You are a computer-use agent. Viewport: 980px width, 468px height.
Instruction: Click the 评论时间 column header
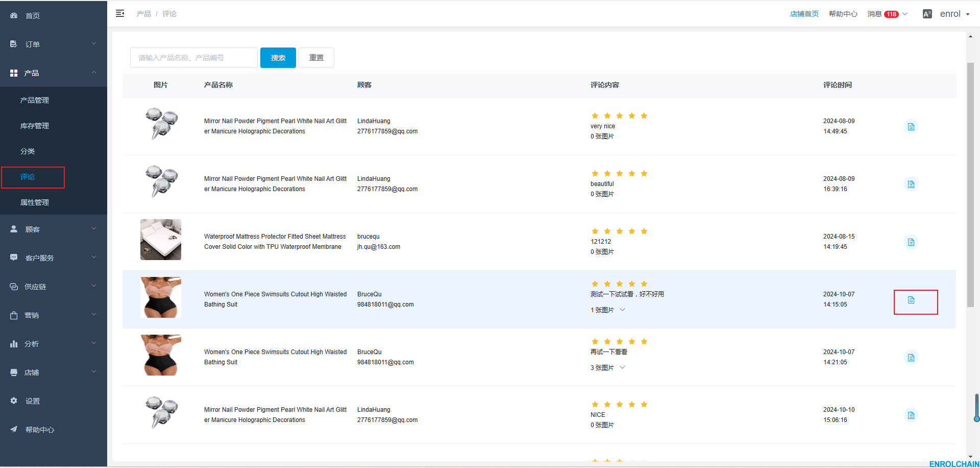[x=838, y=85]
